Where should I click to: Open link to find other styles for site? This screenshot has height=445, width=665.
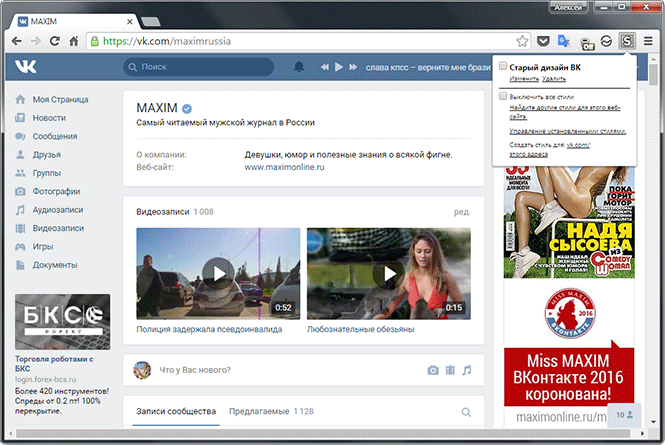point(564,112)
